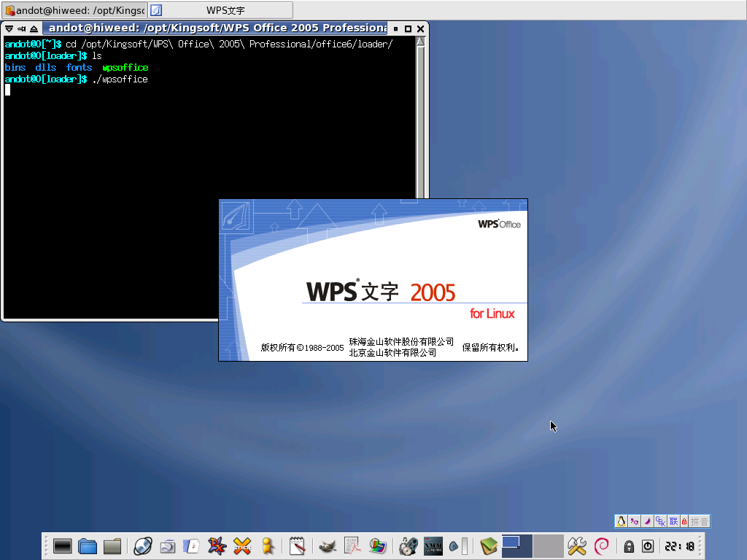Viewport: 747px width, 560px height.
Task: Adjust the volume slider bar in panel
Action: 465,546
